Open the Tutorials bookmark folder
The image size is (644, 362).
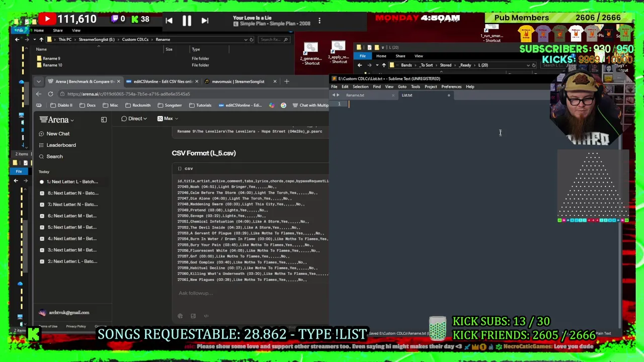(200, 106)
